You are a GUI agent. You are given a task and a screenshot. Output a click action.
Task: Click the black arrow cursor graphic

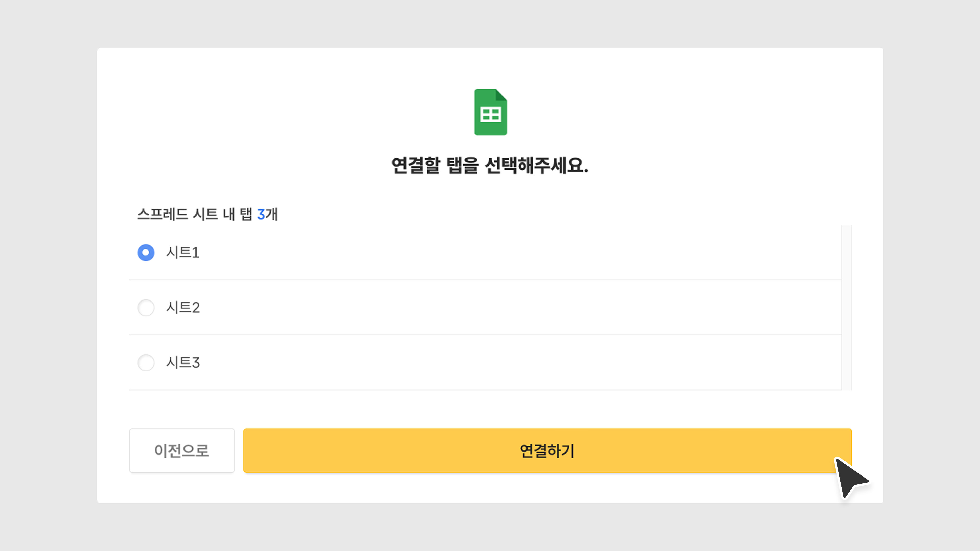(x=849, y=477)
